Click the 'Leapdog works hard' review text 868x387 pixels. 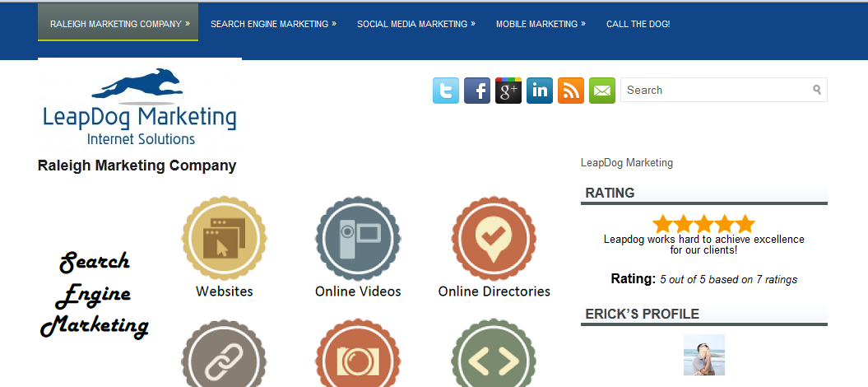coord(704,245)
